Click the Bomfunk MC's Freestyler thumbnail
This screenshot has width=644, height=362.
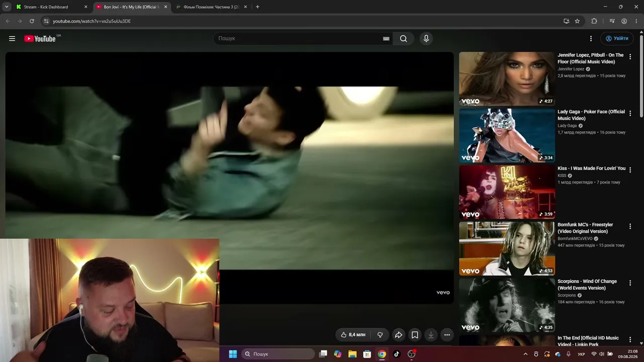pyautogui.click(x=507, y=248)
